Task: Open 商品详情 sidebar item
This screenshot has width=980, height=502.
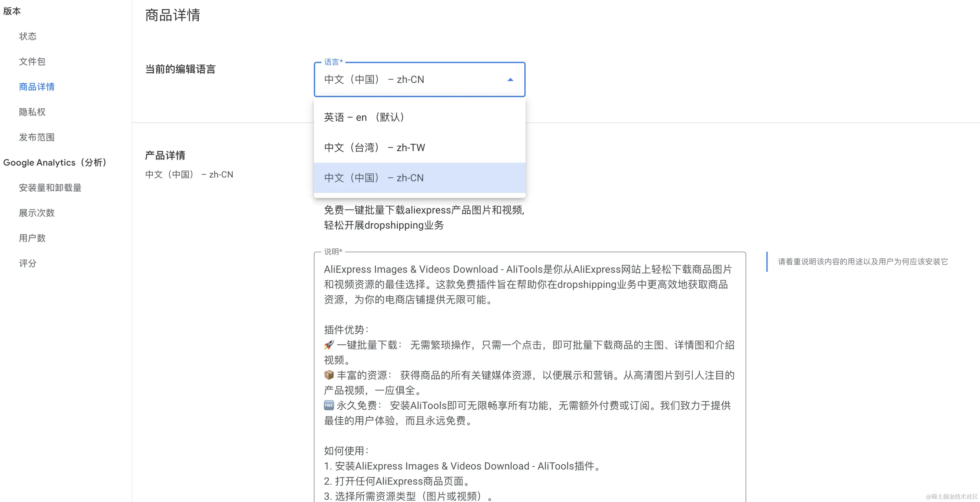Action: pos(37,87)
